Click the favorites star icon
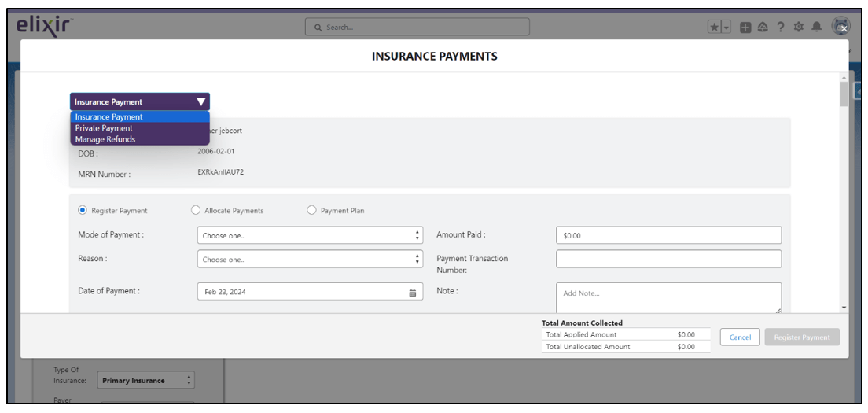The width and height of the screenshot is (868, 413). click(x=715, y=27)
